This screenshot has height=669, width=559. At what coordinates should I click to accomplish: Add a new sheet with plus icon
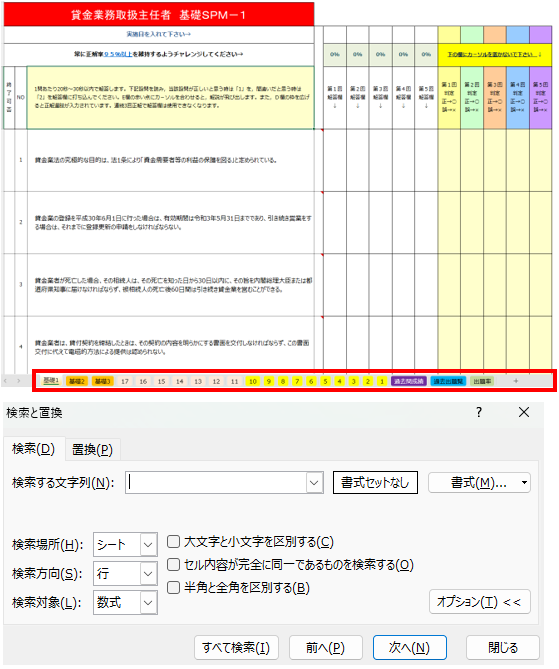point(515,381)
